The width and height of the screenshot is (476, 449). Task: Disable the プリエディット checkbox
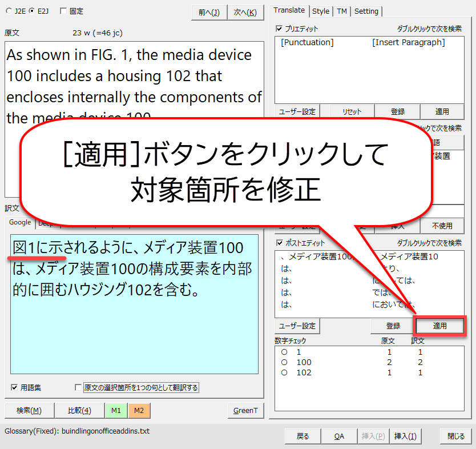[279, 29]
